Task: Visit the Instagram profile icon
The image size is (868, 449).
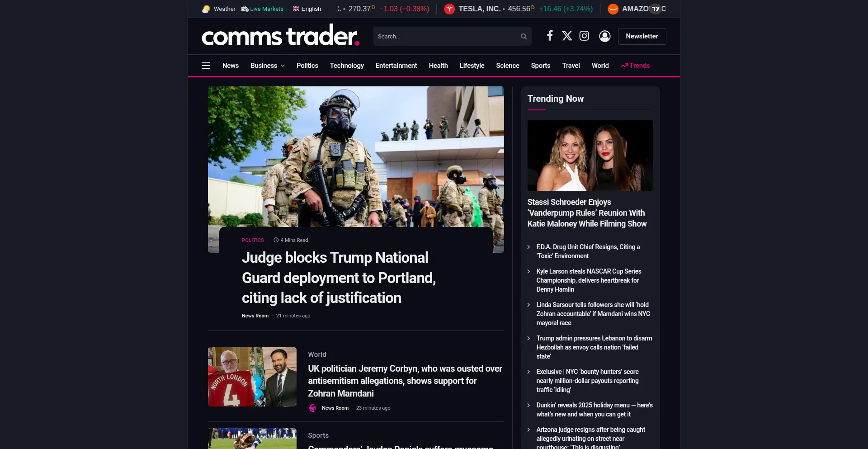Action: (584, 36)
